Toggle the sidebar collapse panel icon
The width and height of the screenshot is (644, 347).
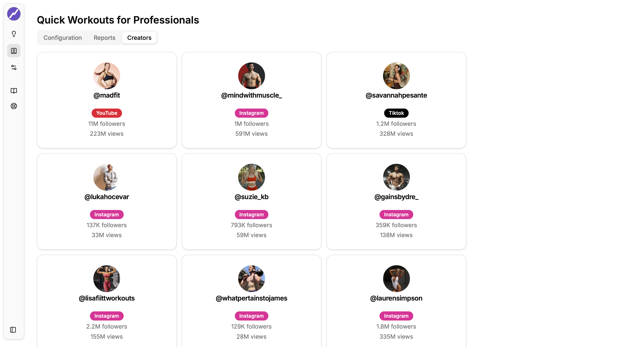(13, 330)
